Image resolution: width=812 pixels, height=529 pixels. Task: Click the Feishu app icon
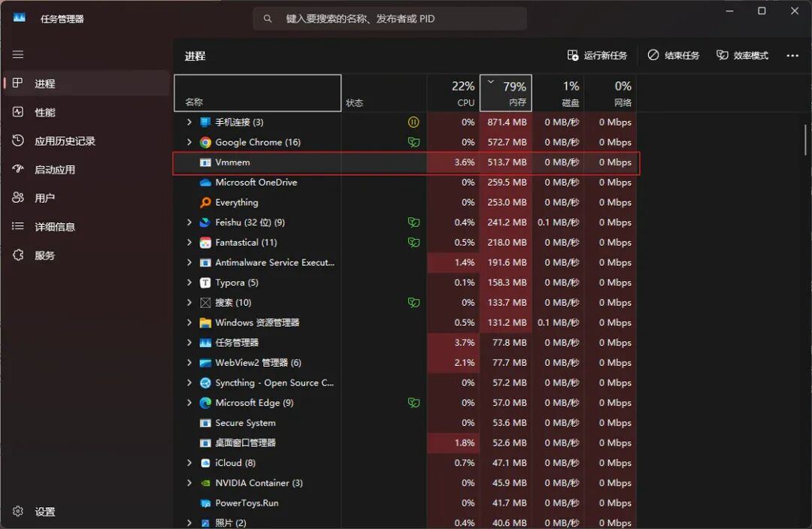[x=205, y=222]
